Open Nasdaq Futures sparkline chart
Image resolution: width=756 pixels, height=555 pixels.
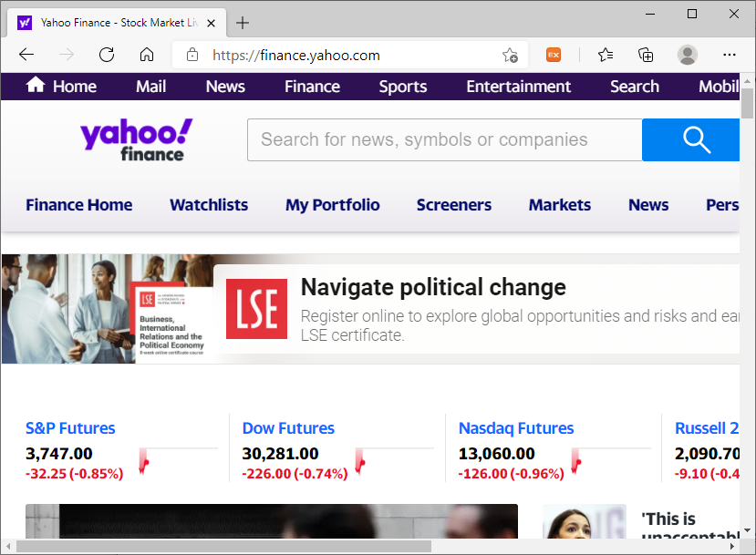tap(610, 461)
